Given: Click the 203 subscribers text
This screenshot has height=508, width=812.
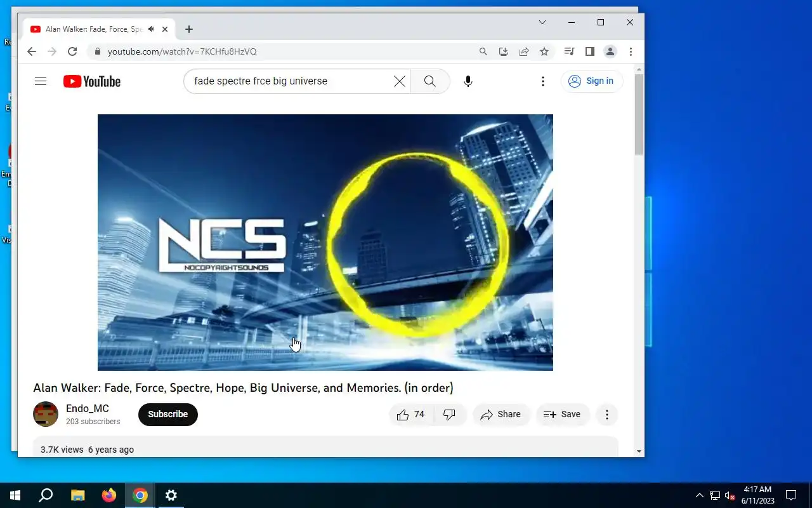Looking at the screenshot, I should click(x=93, y=422).
